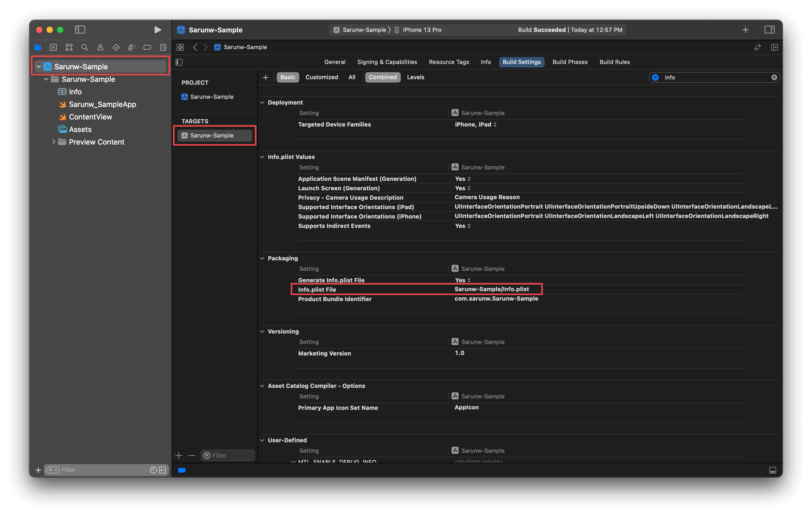
Task: Open the Issue navigator warning icon
Action: tap(100, 47)
